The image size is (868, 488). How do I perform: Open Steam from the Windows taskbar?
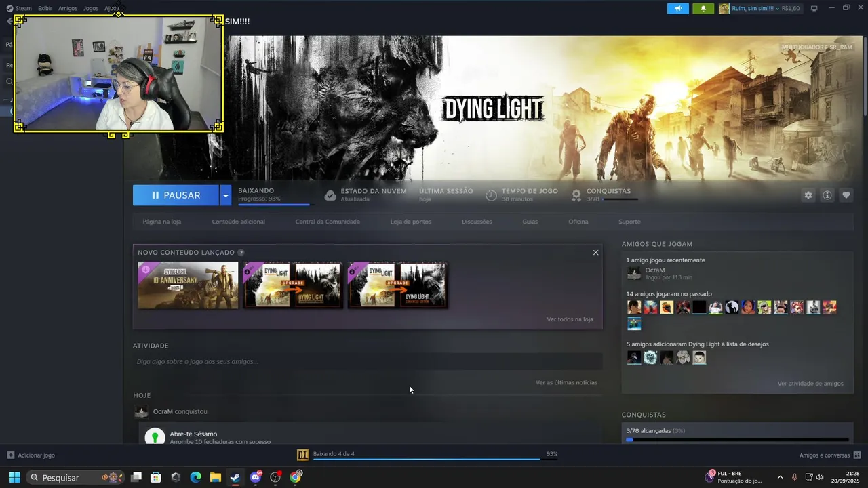click(x=235, y=477)
